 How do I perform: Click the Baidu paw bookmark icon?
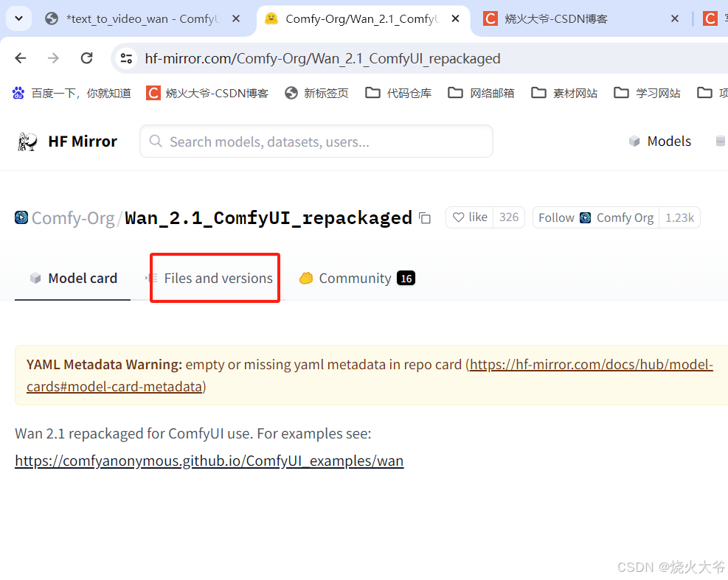click(18, 94)
